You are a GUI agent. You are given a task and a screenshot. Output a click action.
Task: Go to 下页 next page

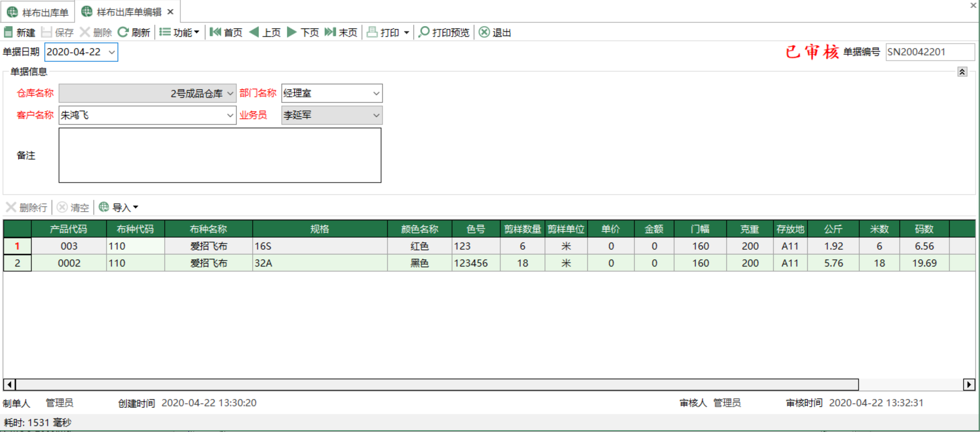pyautogui.click(x=303, y=32)
